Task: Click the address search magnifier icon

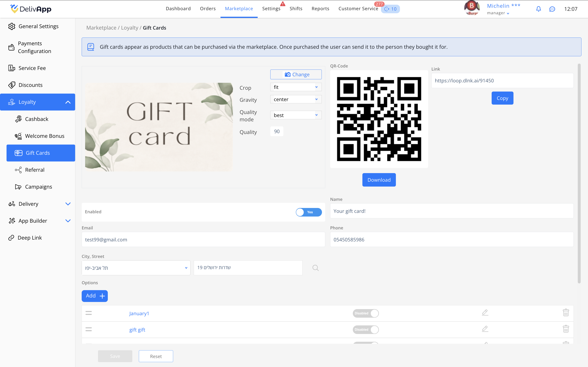Action: tap(315, 268)
